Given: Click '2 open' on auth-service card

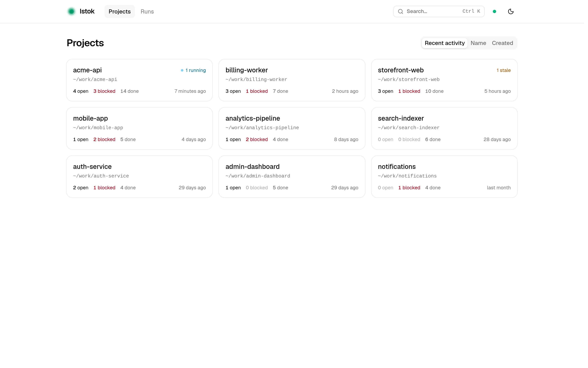Looking at the screenshot, I should [81, 188].
